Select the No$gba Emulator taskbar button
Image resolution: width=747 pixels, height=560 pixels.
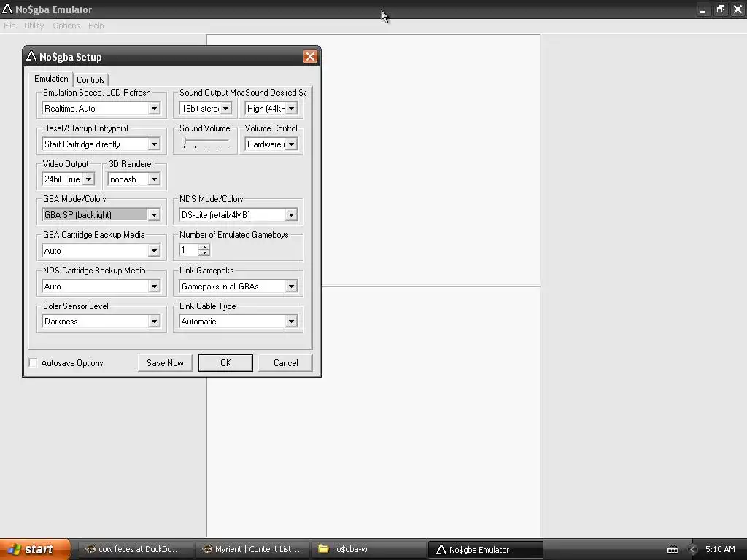pyautogui.click(x=485, y=550)
